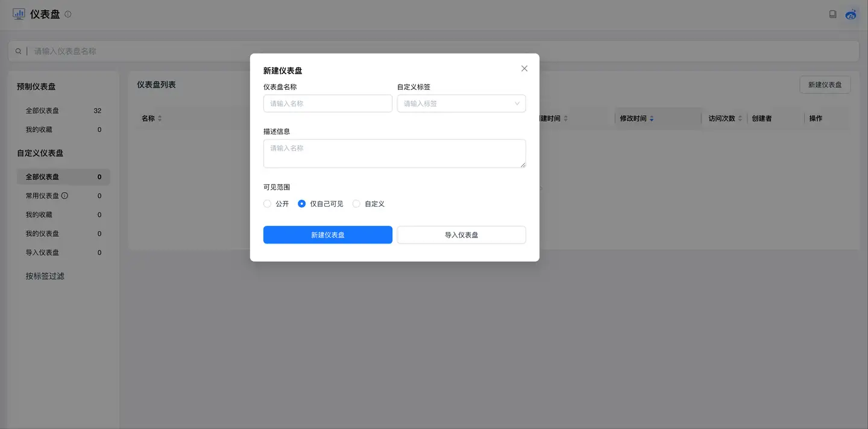The height and width of the screenshot is (429, 868).
Task: Click the blue 新建仪表盘 submit button
Action: click(327, 235)
